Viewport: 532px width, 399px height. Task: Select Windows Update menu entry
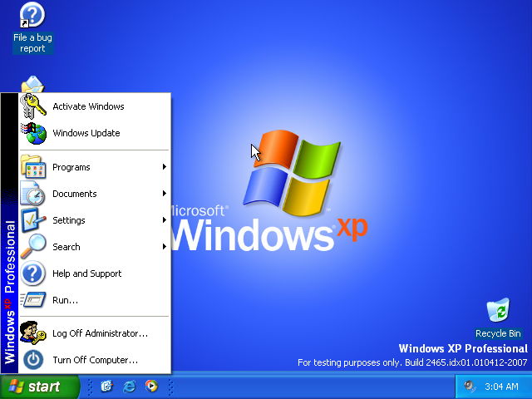tap(94, 133)
